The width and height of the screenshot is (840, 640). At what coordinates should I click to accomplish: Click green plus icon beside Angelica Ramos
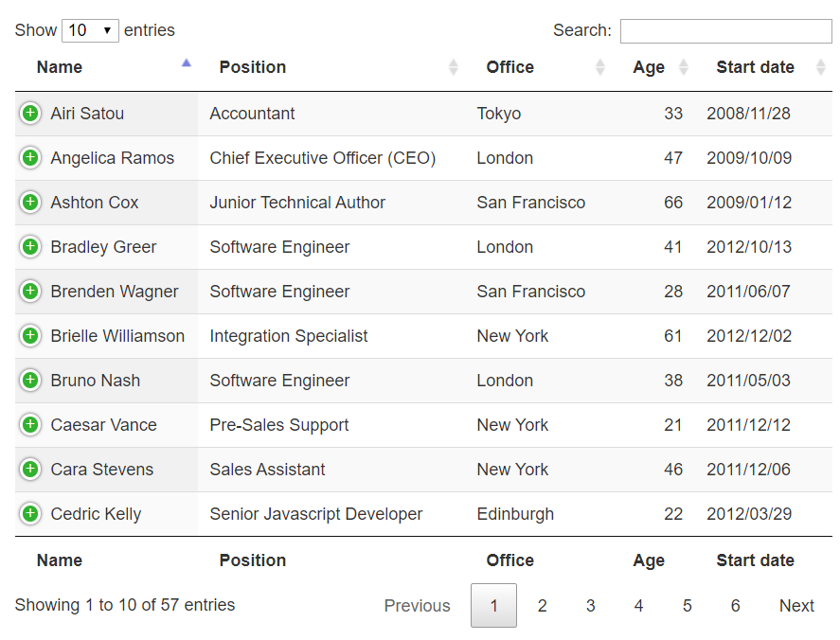coord(30,158)
